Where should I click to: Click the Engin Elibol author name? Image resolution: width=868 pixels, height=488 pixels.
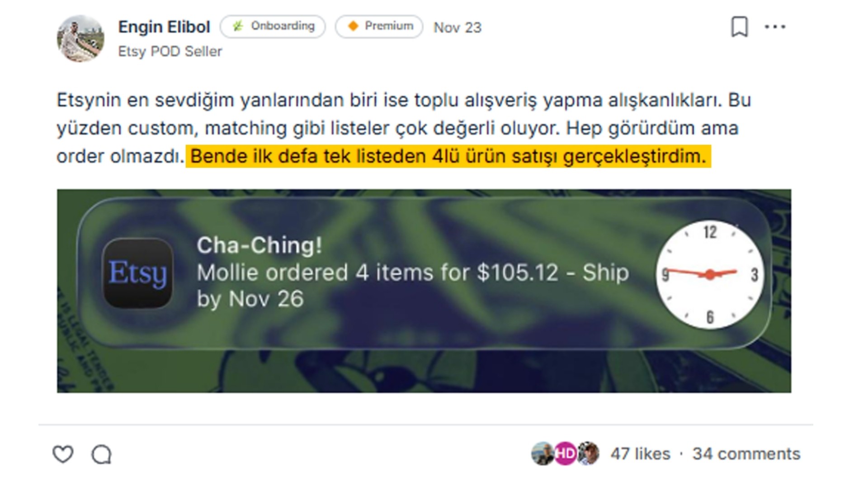click(164, 27)
